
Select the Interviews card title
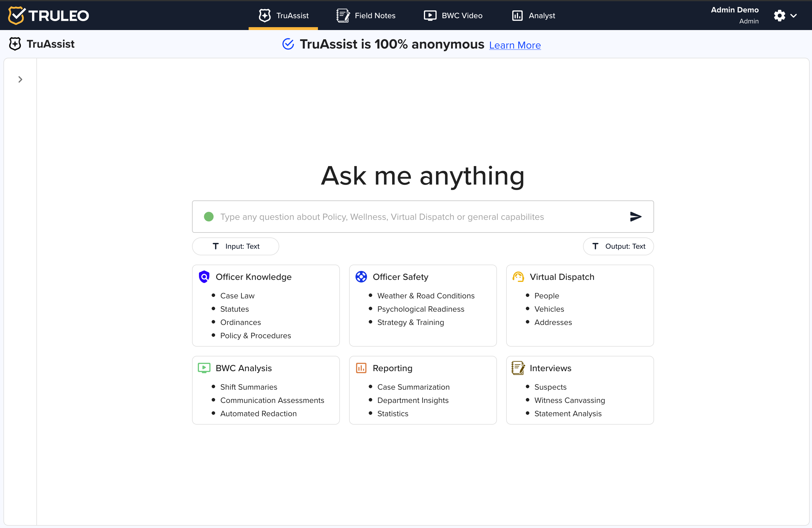point(550,368)
